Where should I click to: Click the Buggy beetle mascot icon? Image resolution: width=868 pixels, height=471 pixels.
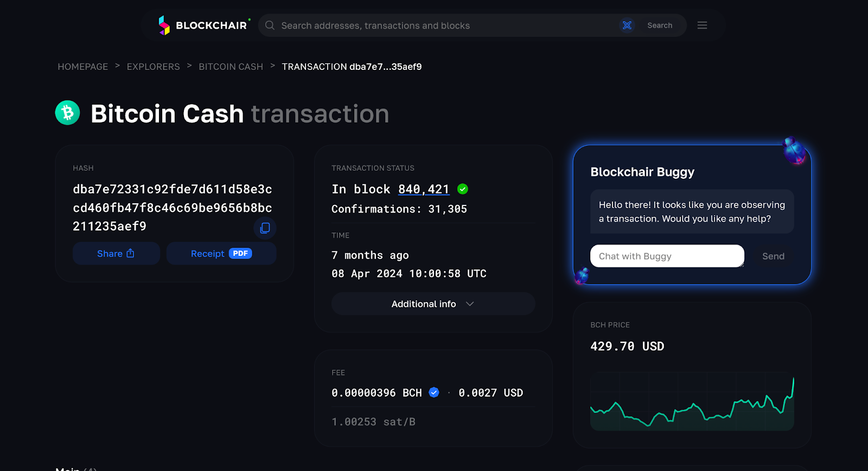click(x=795, y=151)
